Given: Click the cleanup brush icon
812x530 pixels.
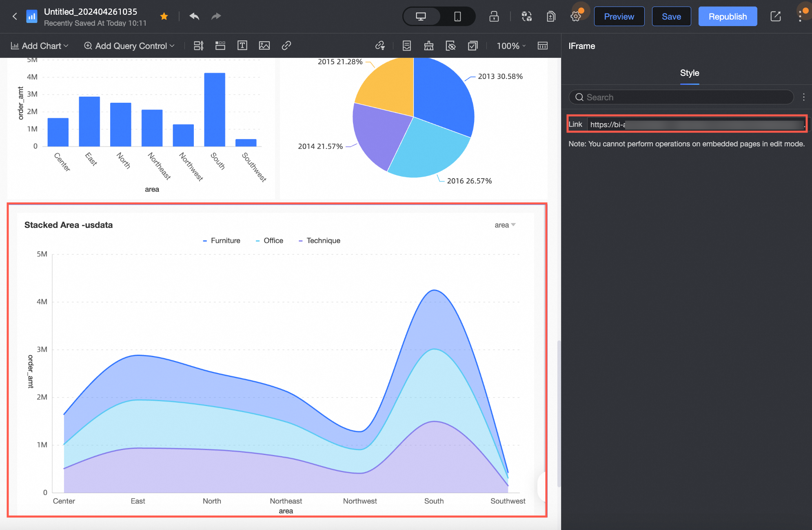Looking at the screenshot, I should click(429, 46).
